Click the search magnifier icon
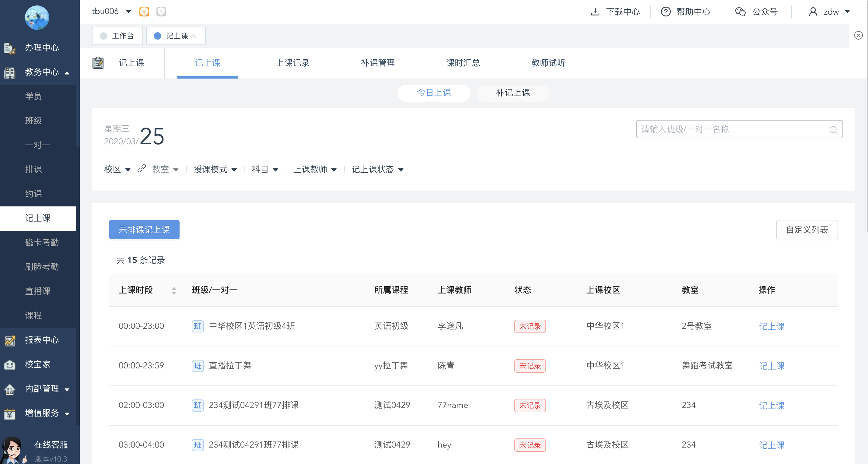The height and width of the screenshot is (464, 868). tap(833, 130)
